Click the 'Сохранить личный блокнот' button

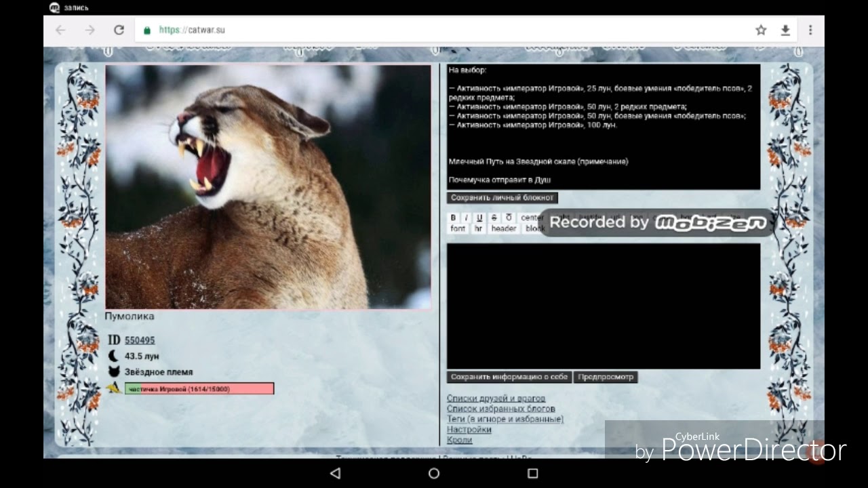coord(502,198)
